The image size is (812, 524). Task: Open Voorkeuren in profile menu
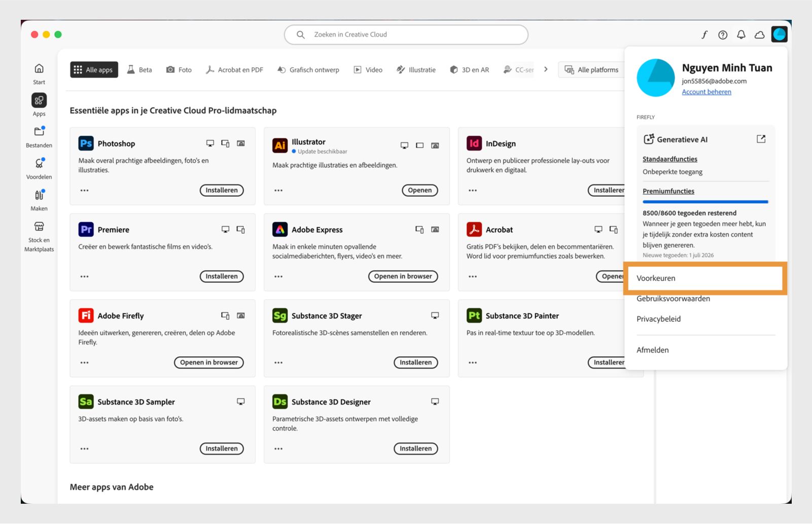(x=705, y=278)
